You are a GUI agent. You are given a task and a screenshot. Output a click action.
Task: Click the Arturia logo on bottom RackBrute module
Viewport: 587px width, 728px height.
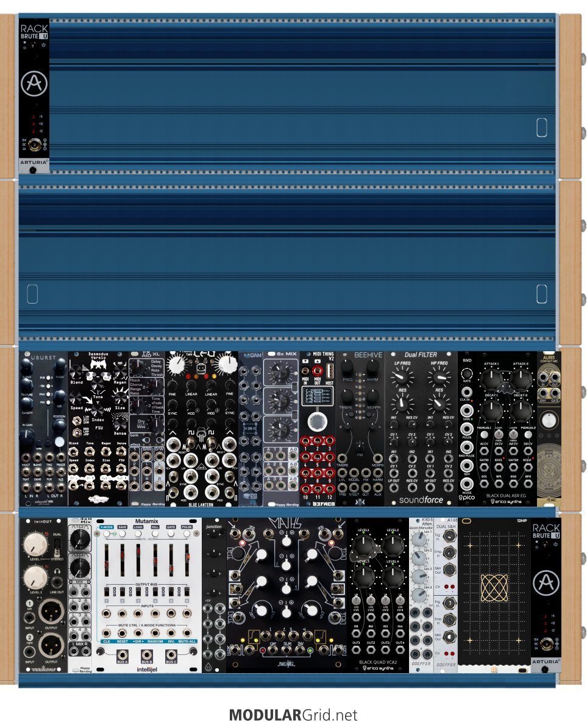click(x=547, y=583)
